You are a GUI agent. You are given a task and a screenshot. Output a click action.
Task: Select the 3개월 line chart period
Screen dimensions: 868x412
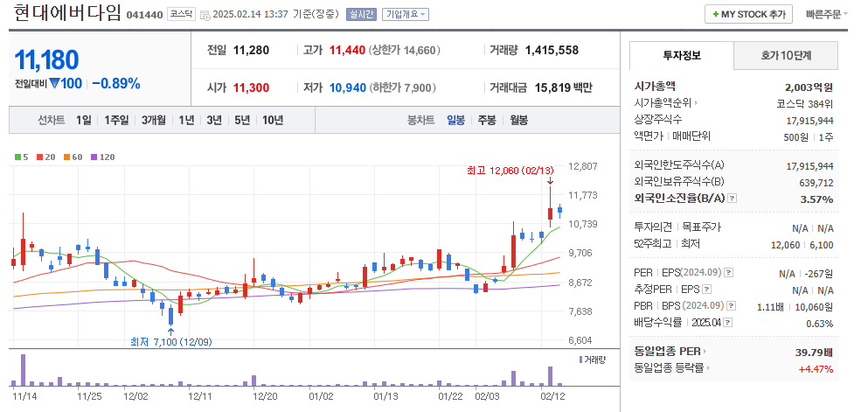(x=153, y=120)
